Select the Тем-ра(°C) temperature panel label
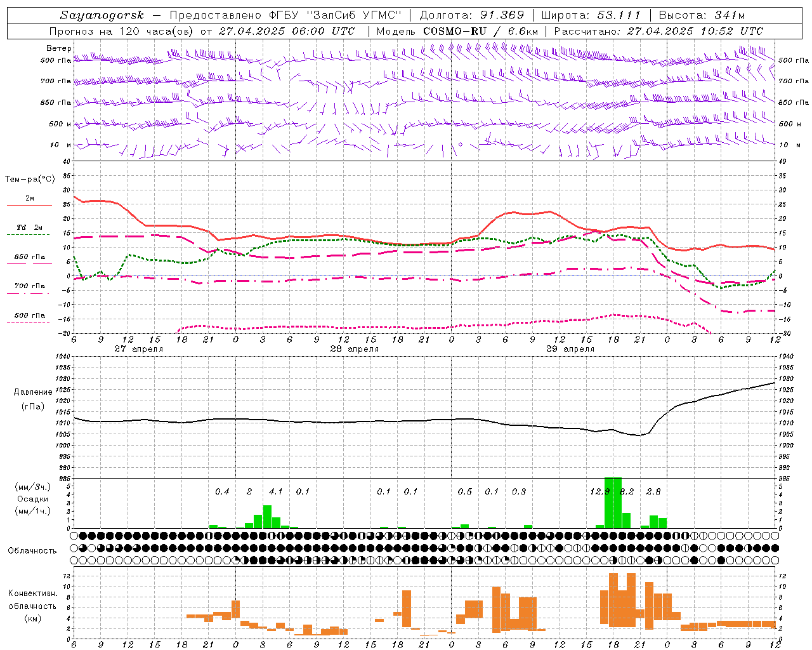This screenshot has height=650, width=812. pyautogui.click(x=30, y=180)
